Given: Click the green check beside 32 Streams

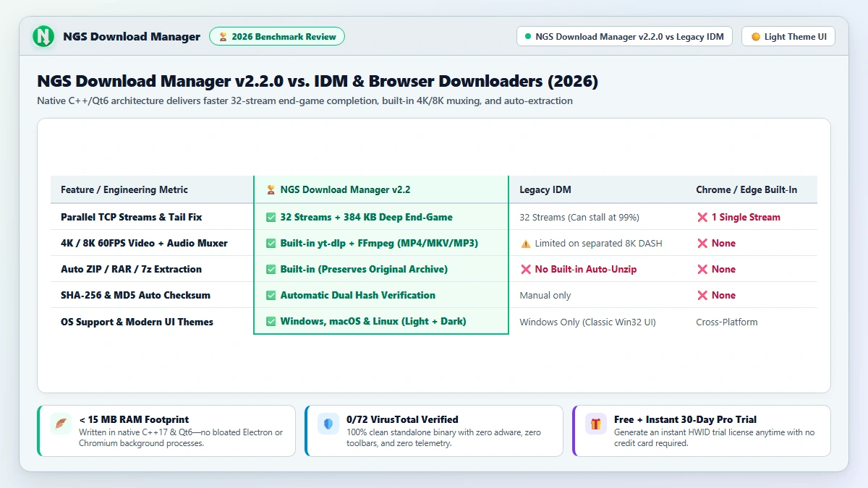Looking at the screenshot, I should pos(271,217).
